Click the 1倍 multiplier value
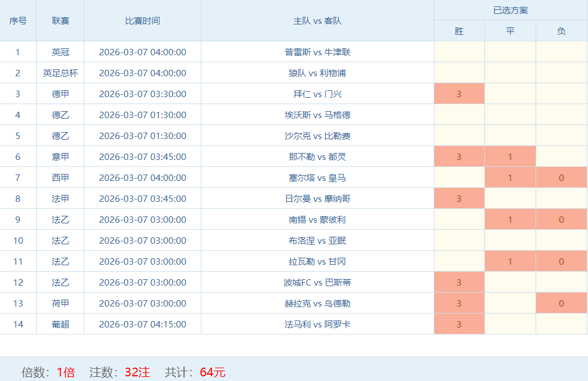The width and height of the screenshot is (588, 381). (66, 372)
